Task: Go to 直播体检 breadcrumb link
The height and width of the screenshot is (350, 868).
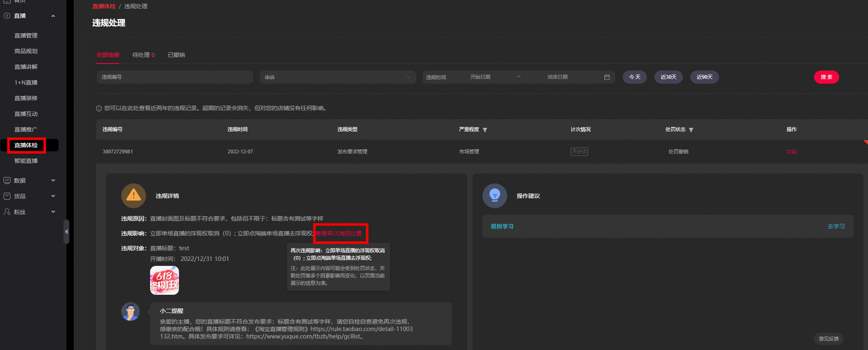Action: point(104,6)
